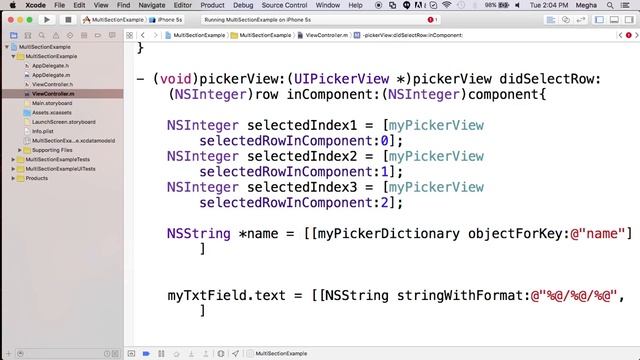Viewport: 640px width, 360px height.
Task: Step into in the debugger
Action: 191,353
